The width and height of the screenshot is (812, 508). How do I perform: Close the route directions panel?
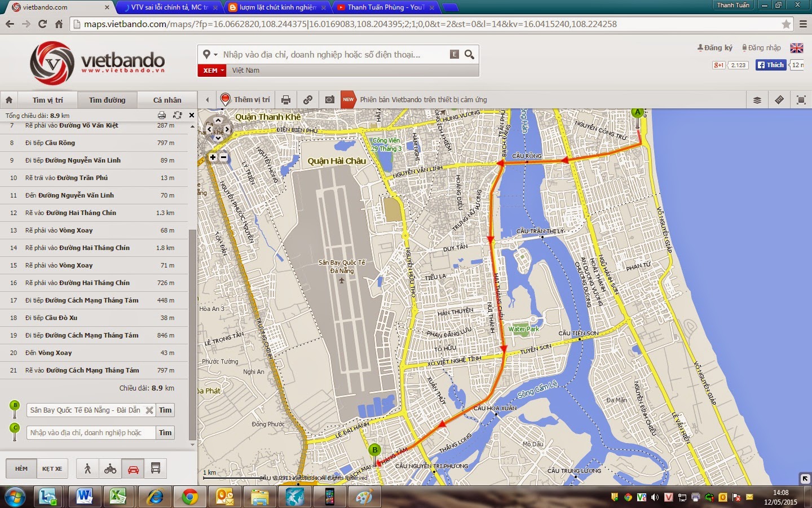pyautogui.click(x=192, y=115)
